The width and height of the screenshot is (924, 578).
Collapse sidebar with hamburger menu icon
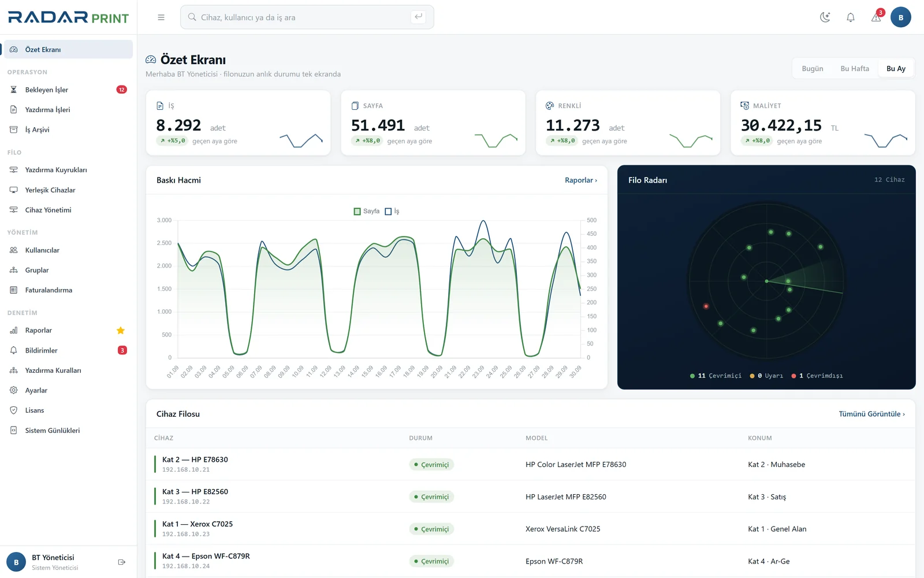[x=161, y=17]
